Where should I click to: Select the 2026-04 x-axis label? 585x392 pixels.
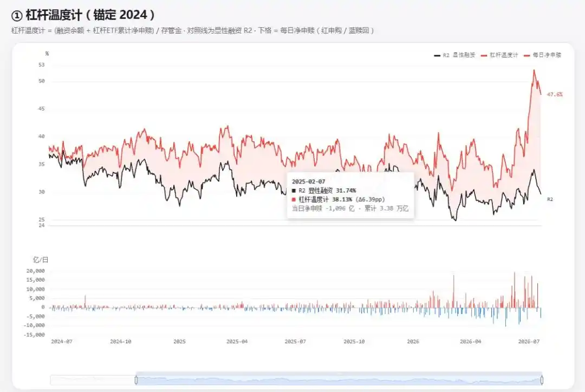471,341
